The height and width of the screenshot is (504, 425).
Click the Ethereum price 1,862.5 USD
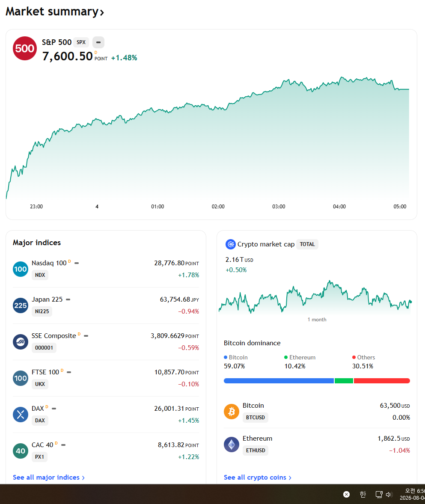(x=394, y=439)
